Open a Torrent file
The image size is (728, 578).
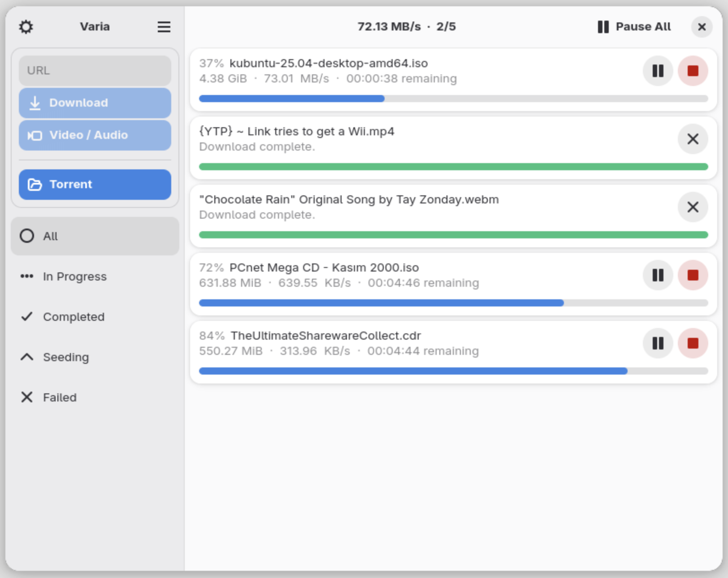click(x=95, y=185)
